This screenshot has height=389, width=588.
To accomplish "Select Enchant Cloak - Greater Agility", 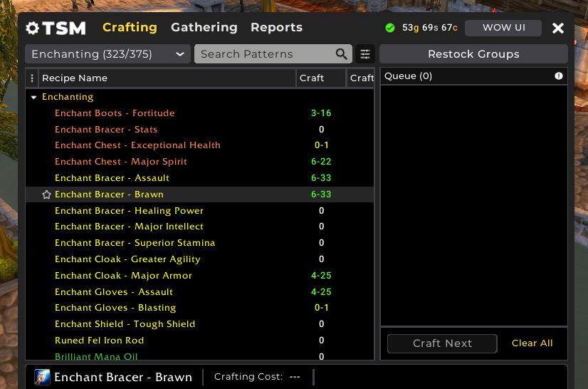I will [199, 259].
